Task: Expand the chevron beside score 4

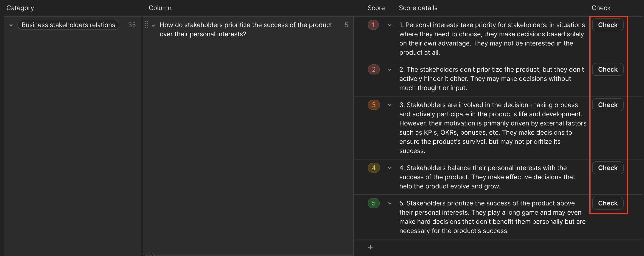Action: coord(389,168)
